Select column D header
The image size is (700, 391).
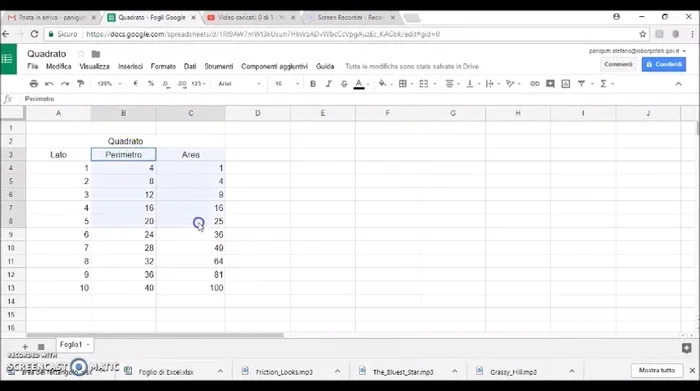tap(258, 113)
